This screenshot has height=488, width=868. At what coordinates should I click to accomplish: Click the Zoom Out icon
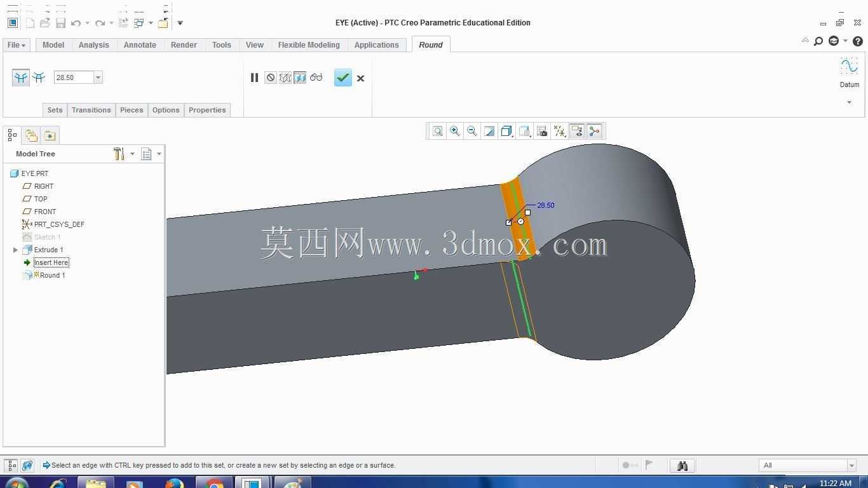[472, 131]
